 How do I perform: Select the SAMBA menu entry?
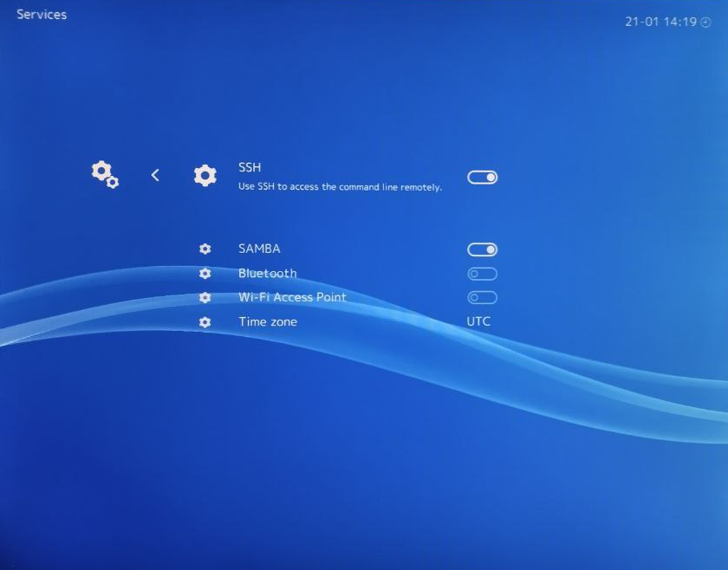pos(259,249)
